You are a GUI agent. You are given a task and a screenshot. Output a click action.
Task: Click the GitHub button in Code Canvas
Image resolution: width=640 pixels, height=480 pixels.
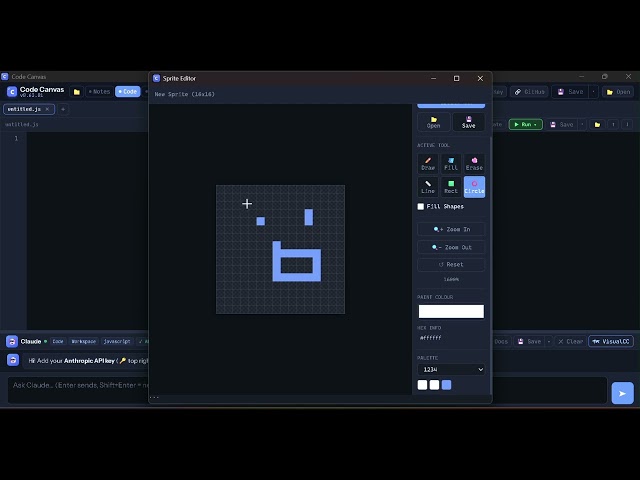coord(529,92)
